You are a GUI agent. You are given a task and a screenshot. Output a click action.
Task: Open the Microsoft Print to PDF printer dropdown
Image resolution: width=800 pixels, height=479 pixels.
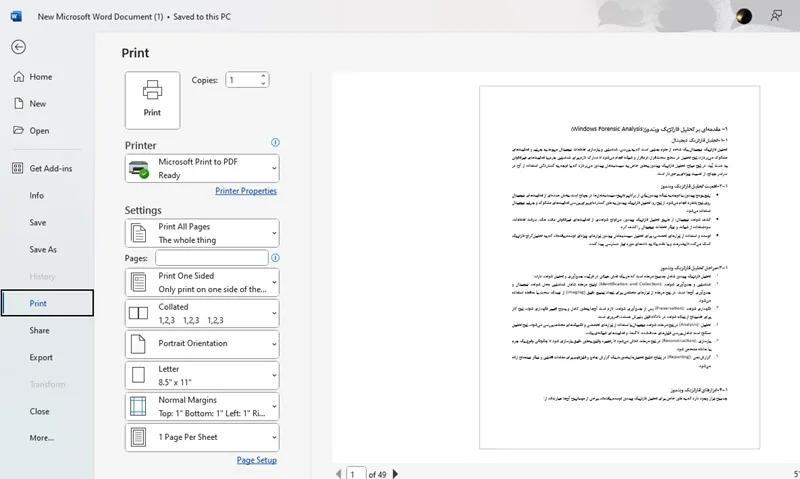[202, 168]
